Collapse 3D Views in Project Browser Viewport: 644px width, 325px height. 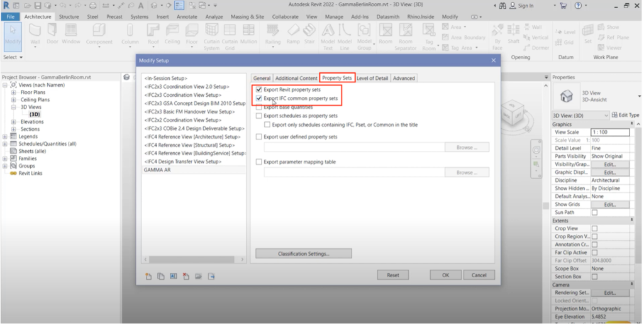click(14, 107)
